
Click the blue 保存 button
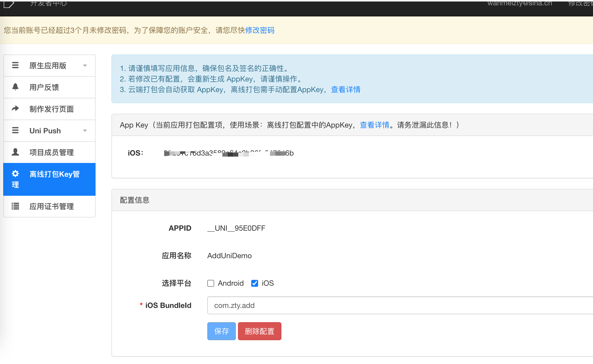221,331
